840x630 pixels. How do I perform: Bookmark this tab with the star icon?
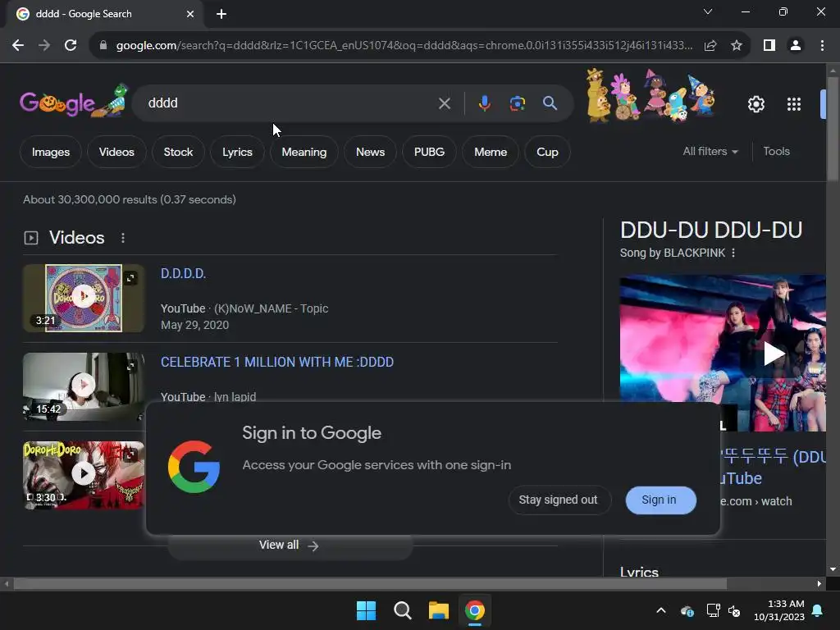[x=737, y=46]
